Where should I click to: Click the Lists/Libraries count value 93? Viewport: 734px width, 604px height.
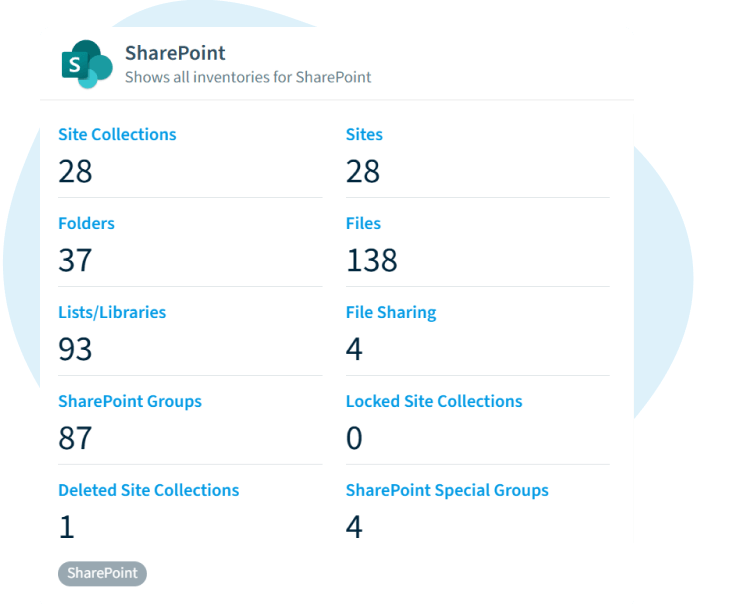click(75, 349)
